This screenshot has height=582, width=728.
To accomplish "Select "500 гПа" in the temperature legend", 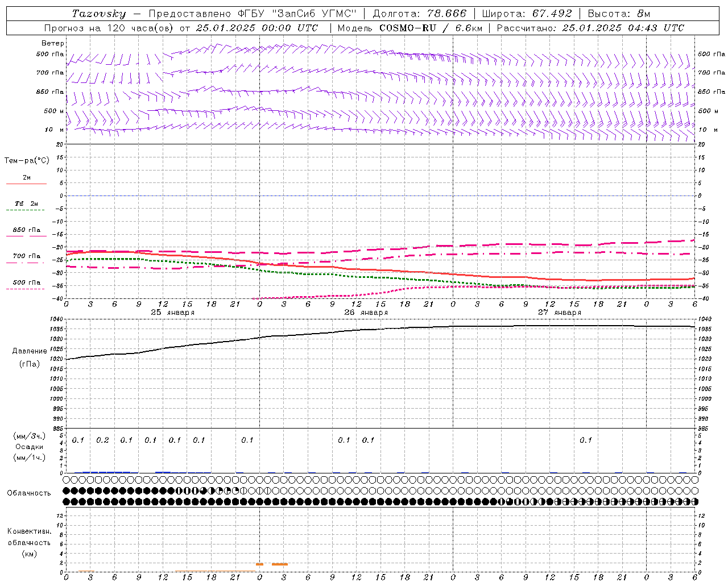I will pyautogui.click(x=27, y=282).
